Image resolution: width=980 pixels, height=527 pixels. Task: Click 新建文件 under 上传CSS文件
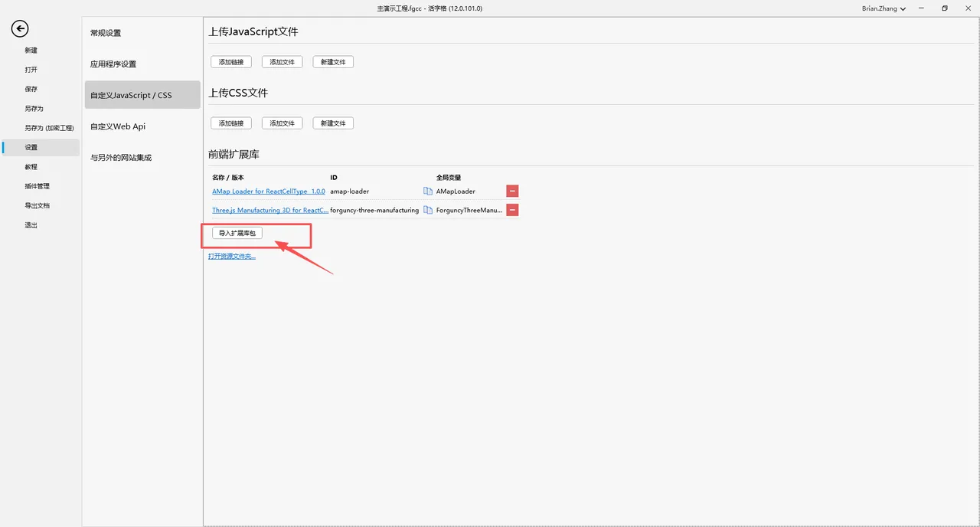[333, 123]
